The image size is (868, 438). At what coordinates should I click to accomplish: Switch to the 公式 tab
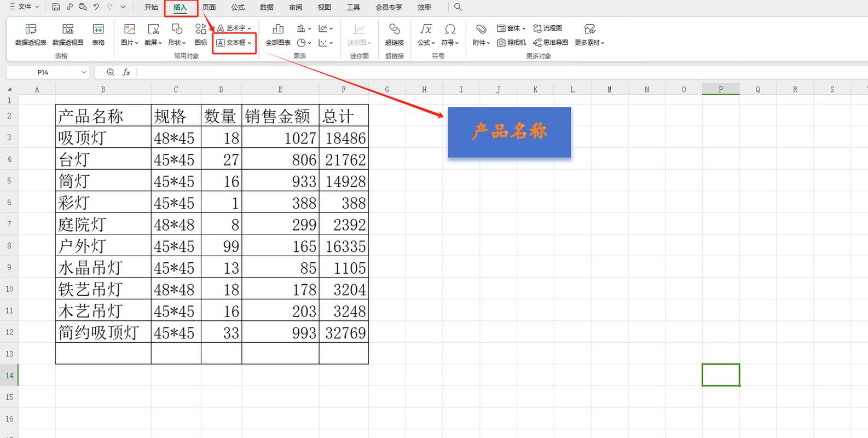(x=238, y=7)
